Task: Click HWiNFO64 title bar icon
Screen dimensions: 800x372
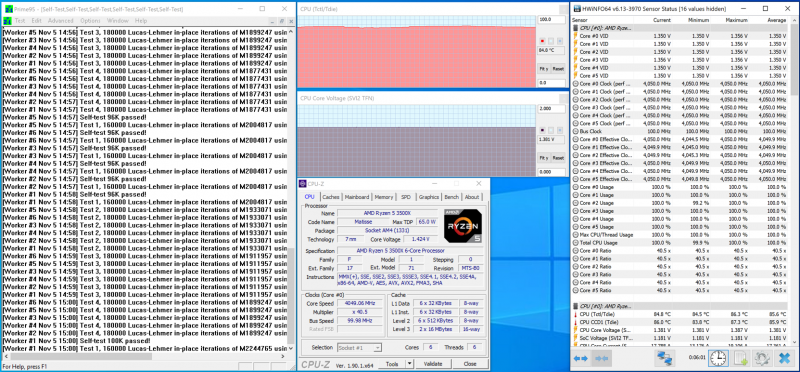Action: 577,9
